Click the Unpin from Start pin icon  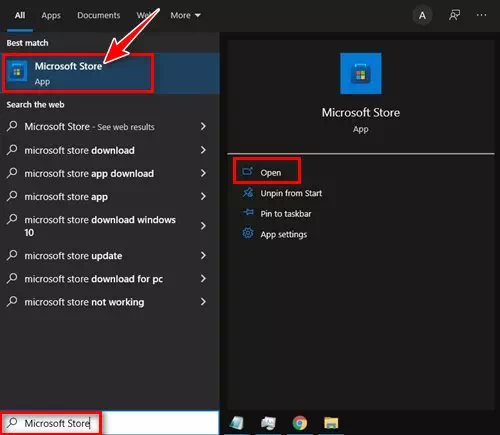248,193
